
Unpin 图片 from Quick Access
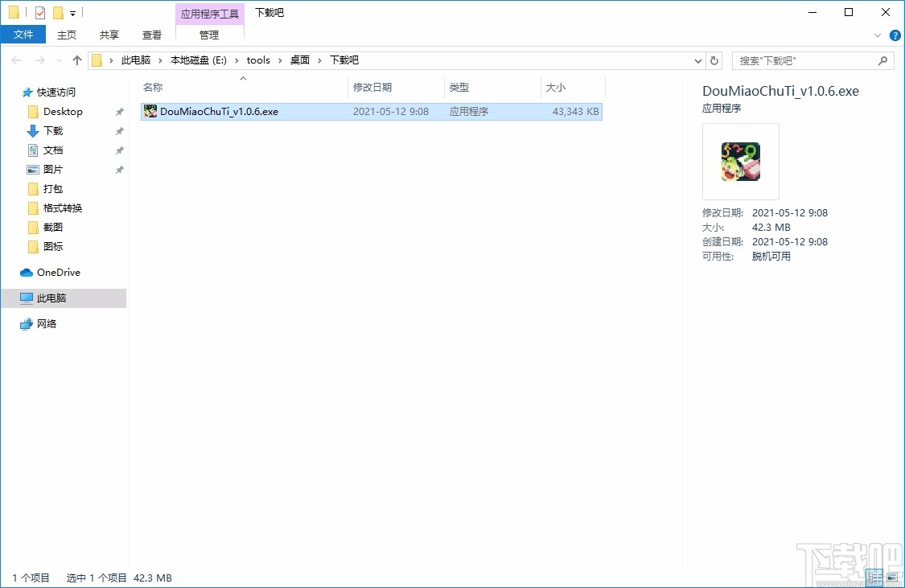click(x=118, y=169)
